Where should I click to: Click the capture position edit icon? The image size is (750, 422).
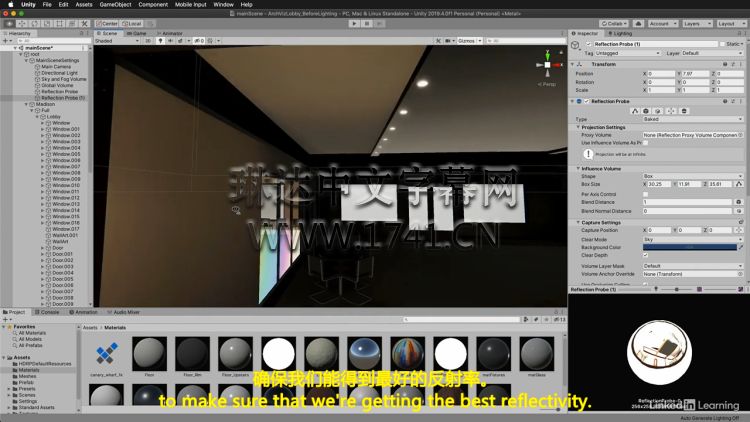click(x=671, y=111)
